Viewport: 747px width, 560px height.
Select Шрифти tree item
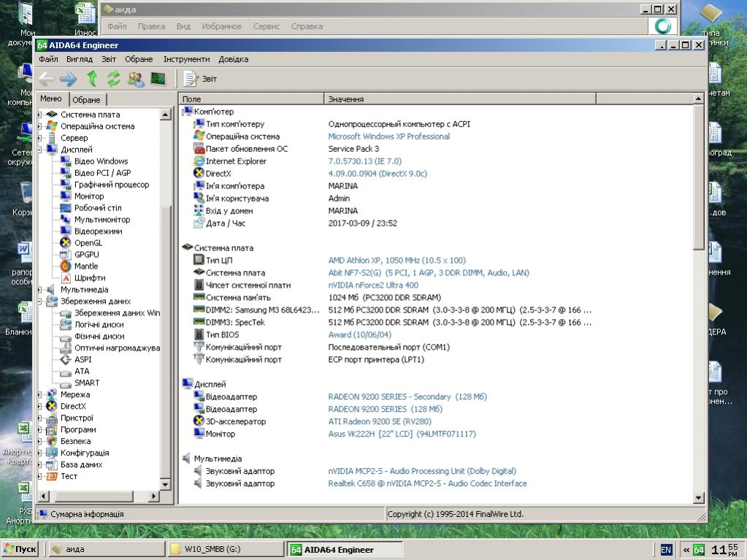[x=90, y=277]
